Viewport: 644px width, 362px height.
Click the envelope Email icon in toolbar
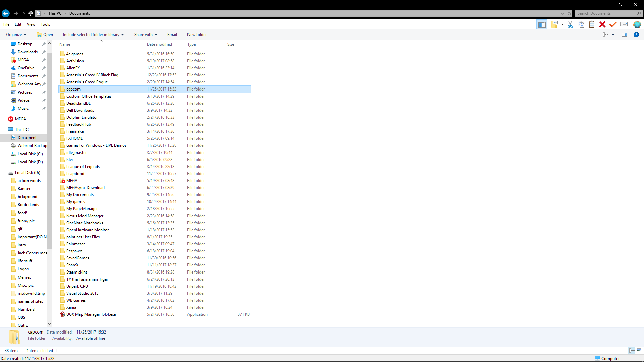tap(624, 24)
